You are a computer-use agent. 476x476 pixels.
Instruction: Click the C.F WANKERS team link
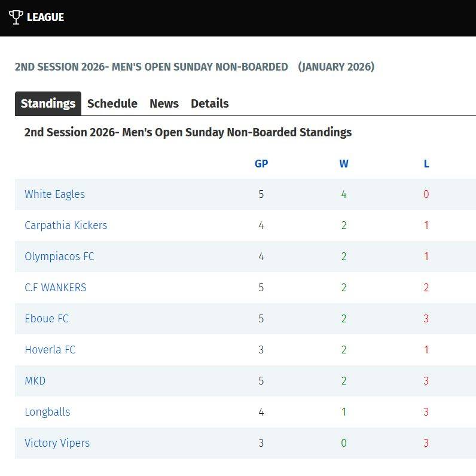pos(56,288)
